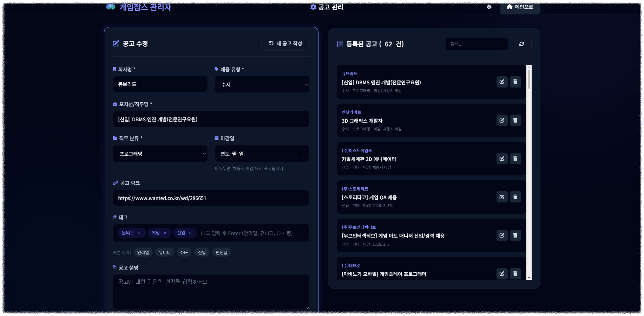Quick-add the 인턴십 tag
This screenshot has width=644, height=316.
222,252
